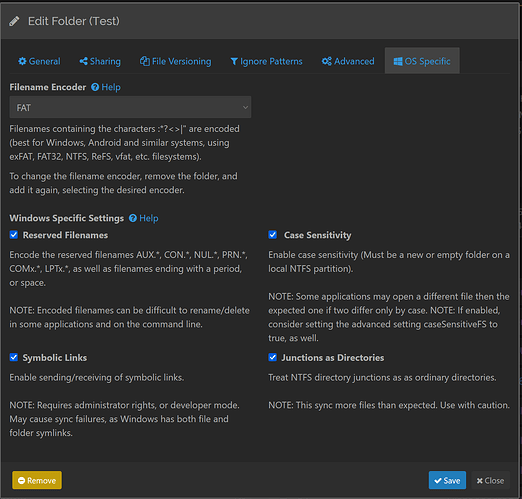Image resolution: width=522 pixels, height=499 pixels.
Task: Open the Windows Specific Settings Help link
Action: [x=149, y=218]
